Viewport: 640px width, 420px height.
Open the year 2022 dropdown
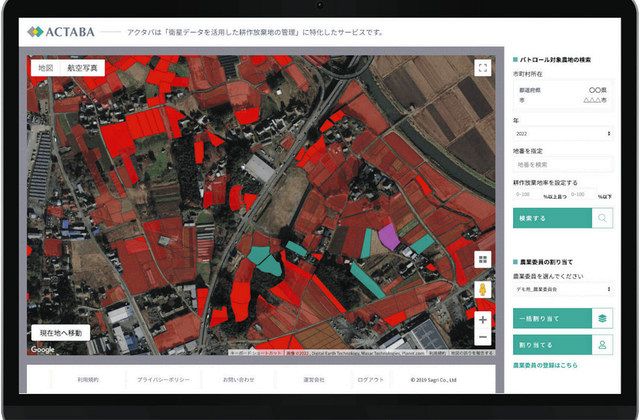click(562, 133)
